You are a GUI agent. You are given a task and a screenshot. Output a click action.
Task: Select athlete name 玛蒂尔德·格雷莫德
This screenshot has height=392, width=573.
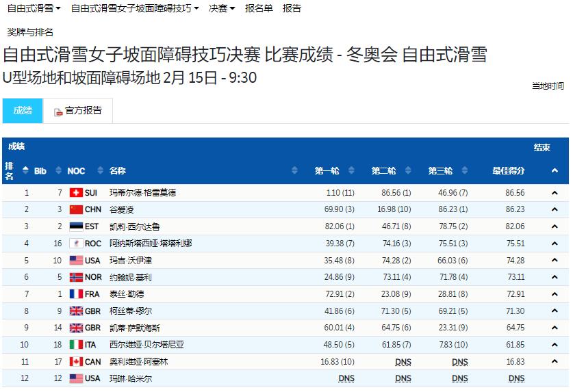(142, 192)
